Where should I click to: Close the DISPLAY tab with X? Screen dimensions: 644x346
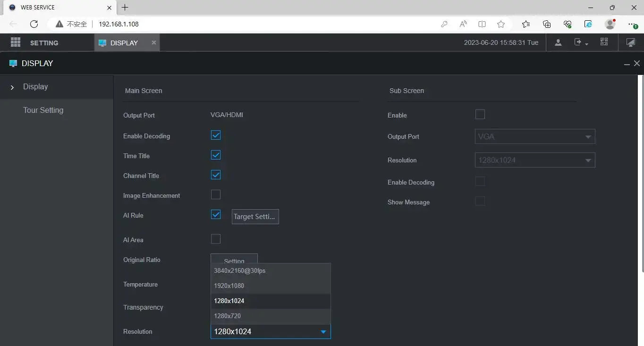[x=153, y=42]
